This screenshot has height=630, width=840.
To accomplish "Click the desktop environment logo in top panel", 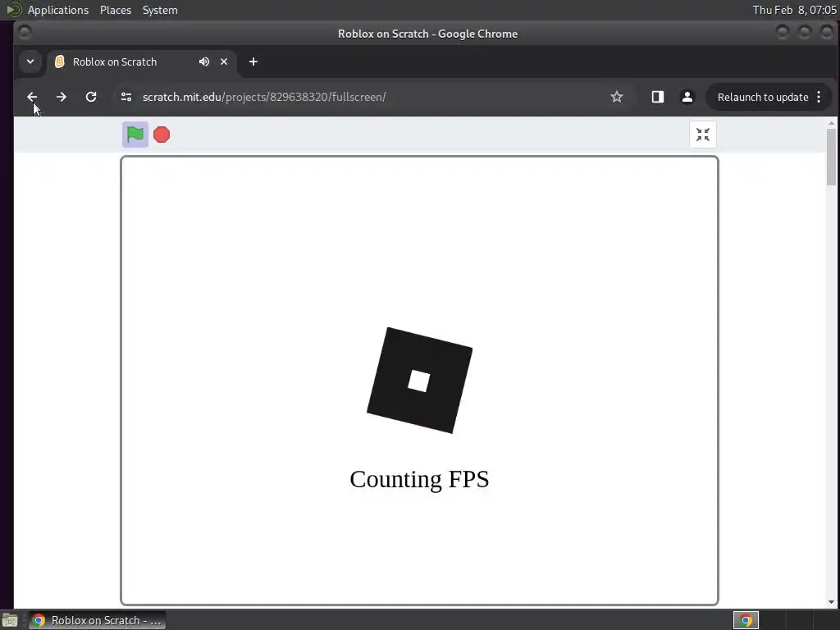I will pyautogui.click(x=13, y=10).
